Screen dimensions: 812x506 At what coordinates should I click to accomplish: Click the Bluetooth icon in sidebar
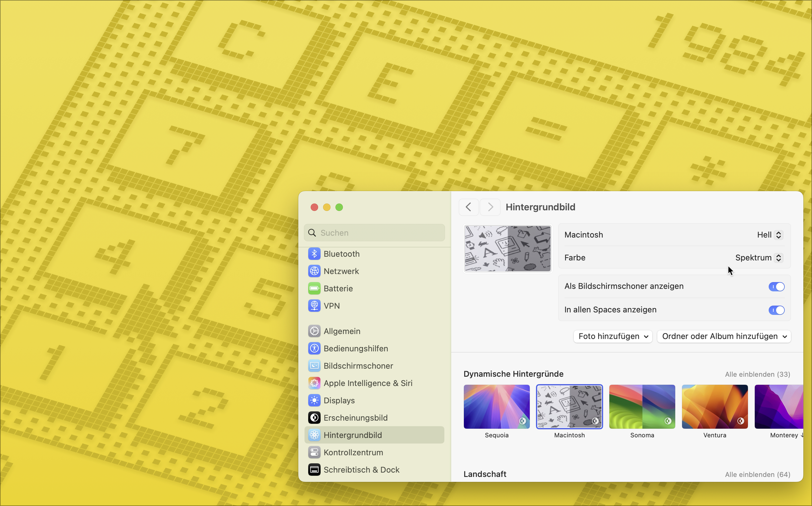[x=314, y=254]
